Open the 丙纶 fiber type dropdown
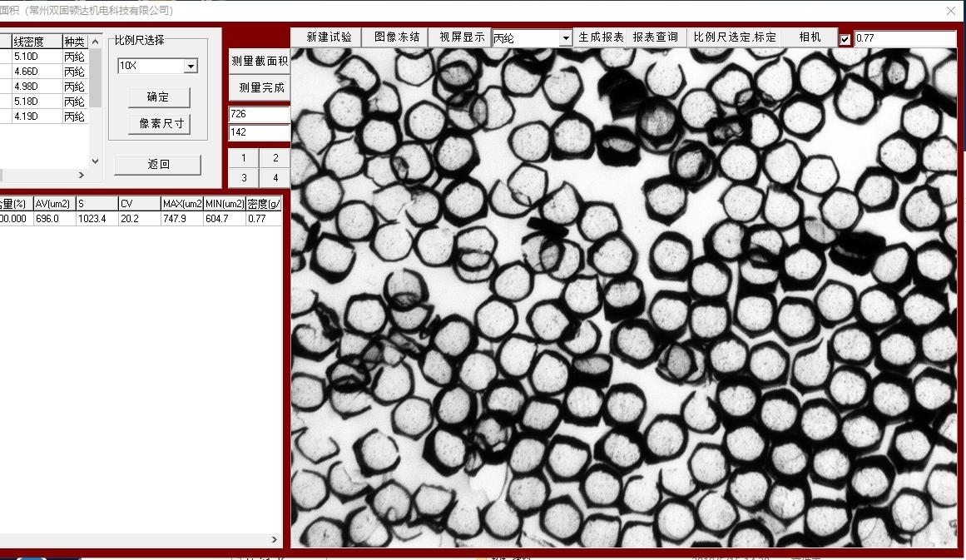 (x=566, y=38)
